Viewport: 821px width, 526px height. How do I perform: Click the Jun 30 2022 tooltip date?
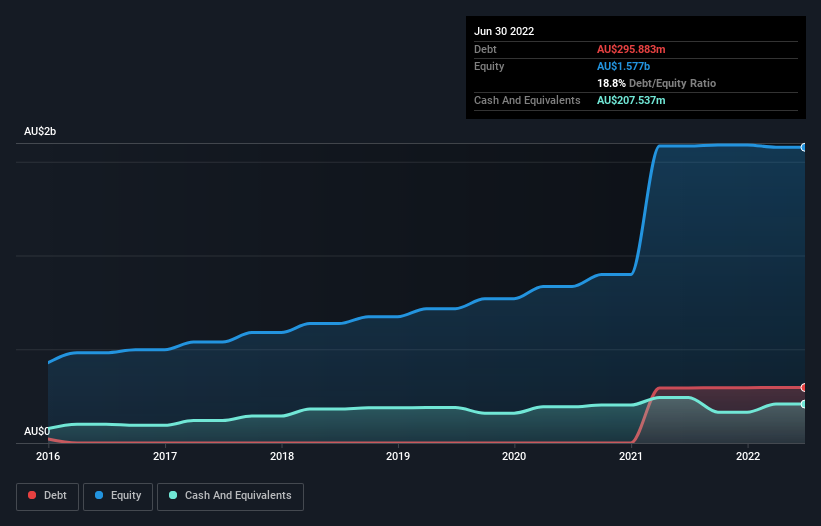point(504,31)
